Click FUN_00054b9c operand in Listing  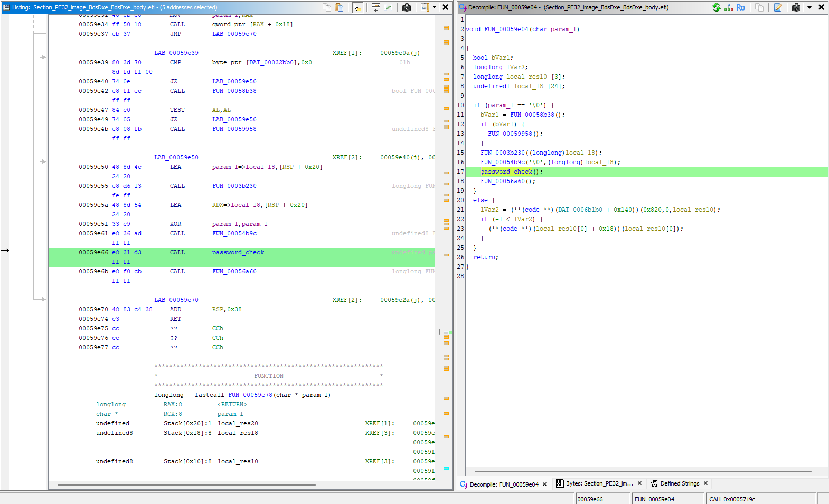tap(234, 233)
